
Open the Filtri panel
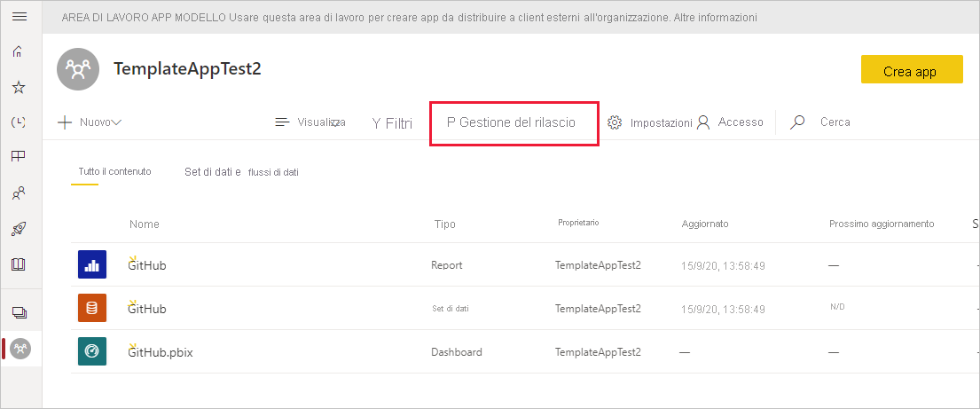392,123
